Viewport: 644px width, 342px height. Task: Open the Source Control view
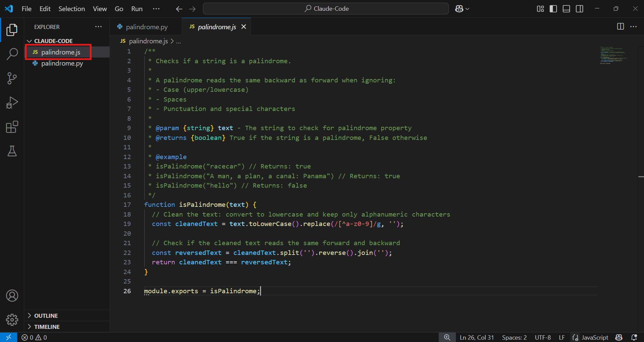click(12, 78)
